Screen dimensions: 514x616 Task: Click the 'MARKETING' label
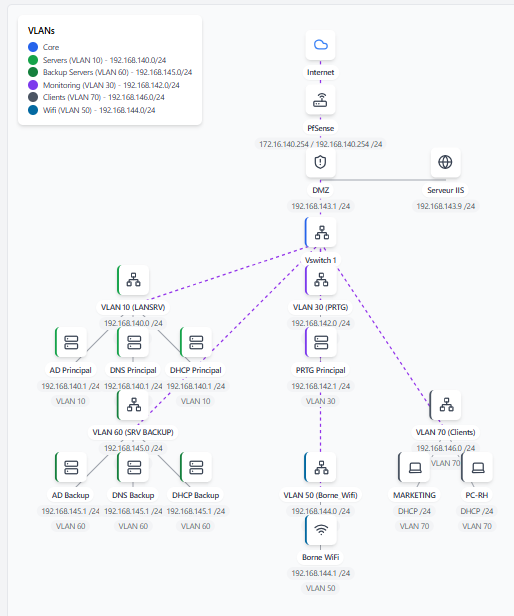[x=414, y=495]
